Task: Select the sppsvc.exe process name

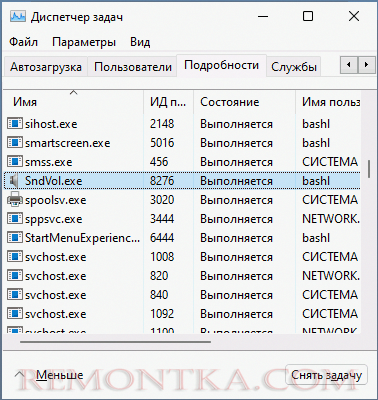Action: click(54, 219)
